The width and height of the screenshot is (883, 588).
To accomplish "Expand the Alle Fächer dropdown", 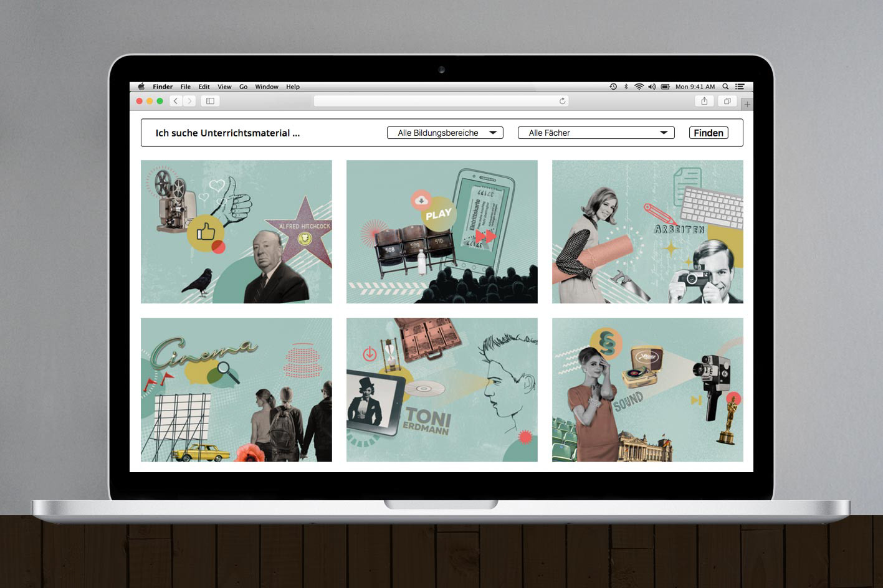I will 596,133.
